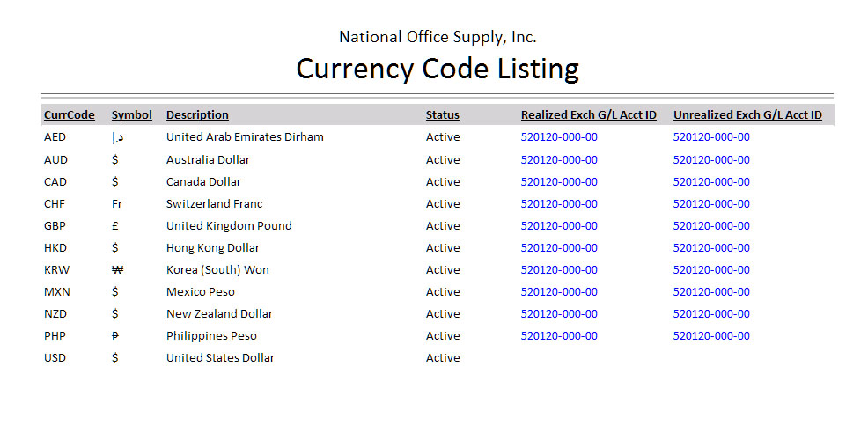Follow the HKD unrealized exchange account link
Image resolution: width=868 pixels, height=433 pixels.
[711, 248]
